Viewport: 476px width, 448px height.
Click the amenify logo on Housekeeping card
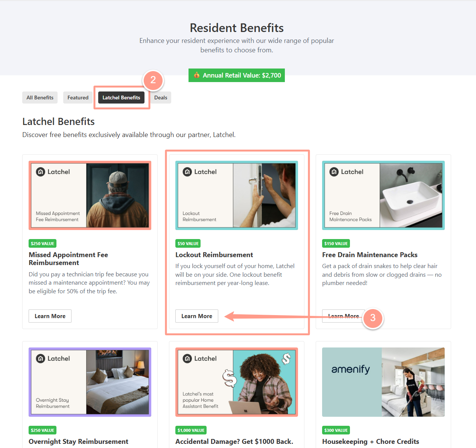pos(351,370)
